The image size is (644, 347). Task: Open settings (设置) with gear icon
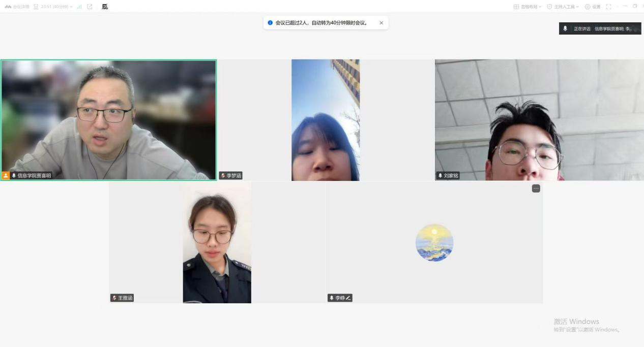[592, 7]
